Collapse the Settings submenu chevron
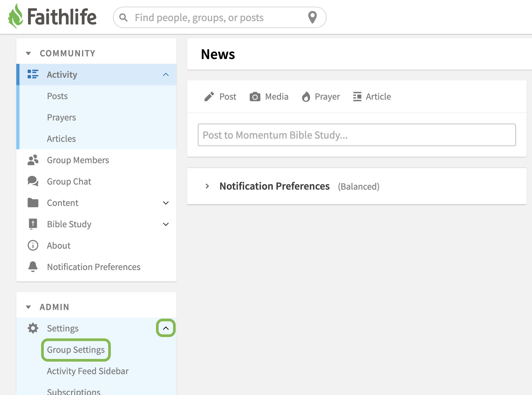Image resolution: width=532 pixels, height=395 pixels. [x=166, y=328]
